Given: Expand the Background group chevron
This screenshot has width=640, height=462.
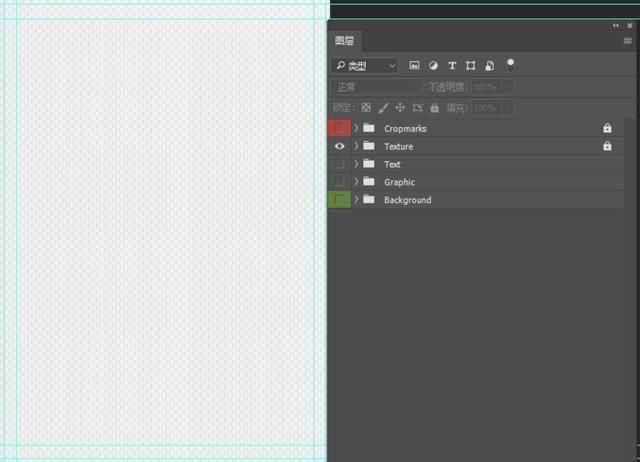Looking at the screenshot, I should 356,199.
